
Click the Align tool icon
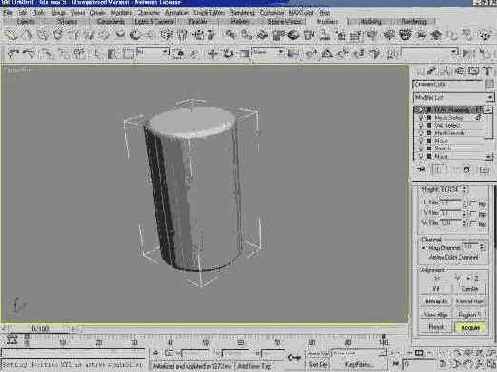coord(485,53)
